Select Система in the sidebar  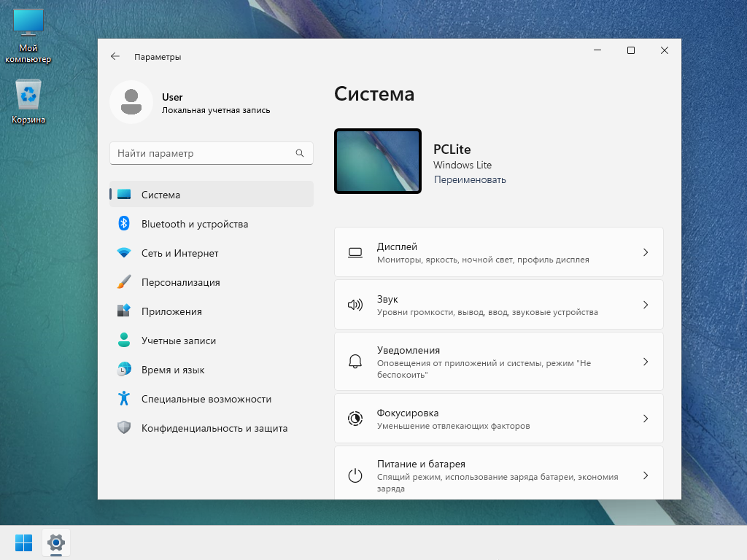pos(212,195)
